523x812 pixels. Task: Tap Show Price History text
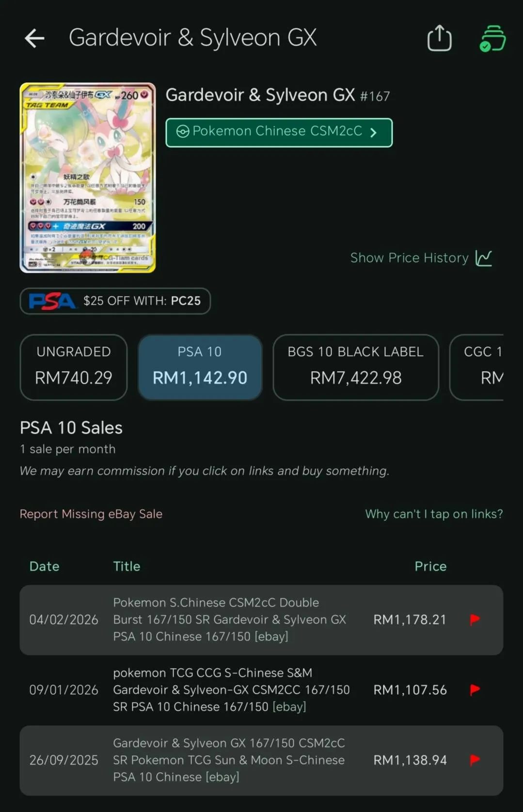(x=409, y=258)
